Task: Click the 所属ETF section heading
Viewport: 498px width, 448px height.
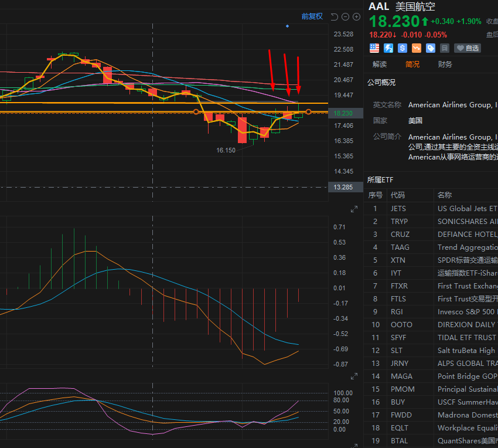Action: pos(380,180)
